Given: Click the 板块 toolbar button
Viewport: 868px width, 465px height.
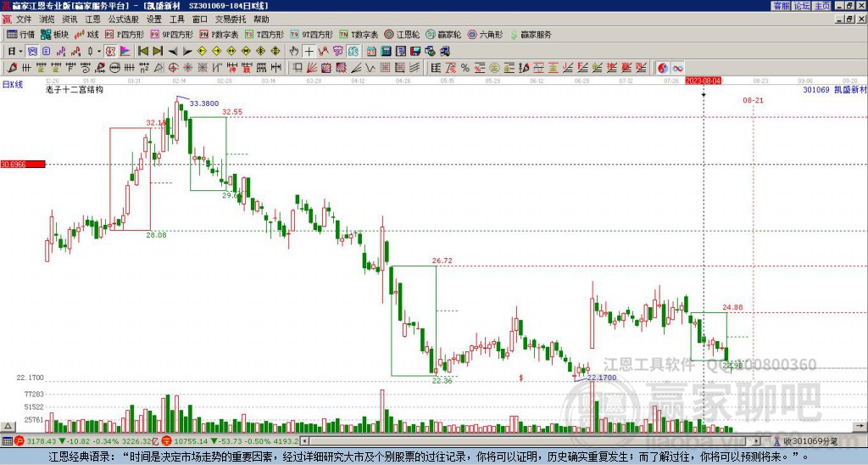Looking at the screenshot, I should point(54,34).
